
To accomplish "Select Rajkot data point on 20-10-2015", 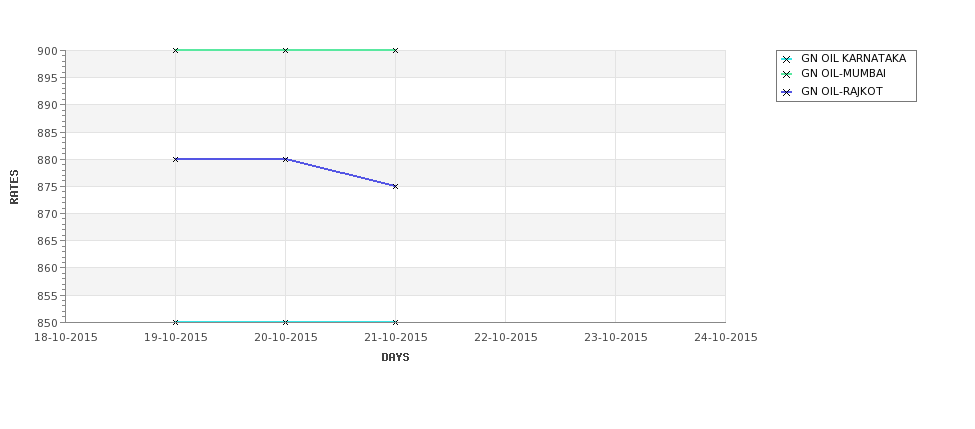I will (x=285, y=159).
